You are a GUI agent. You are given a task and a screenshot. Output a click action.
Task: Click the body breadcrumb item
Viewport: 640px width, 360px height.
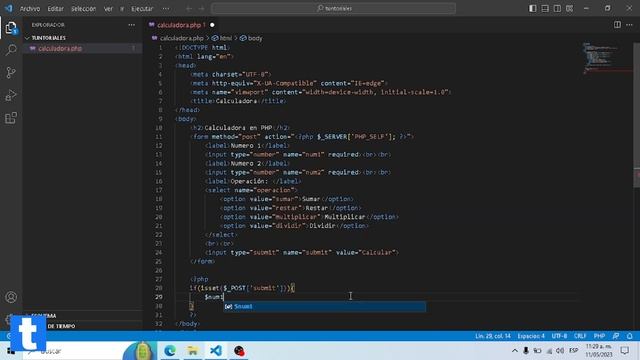click(255, 38)
